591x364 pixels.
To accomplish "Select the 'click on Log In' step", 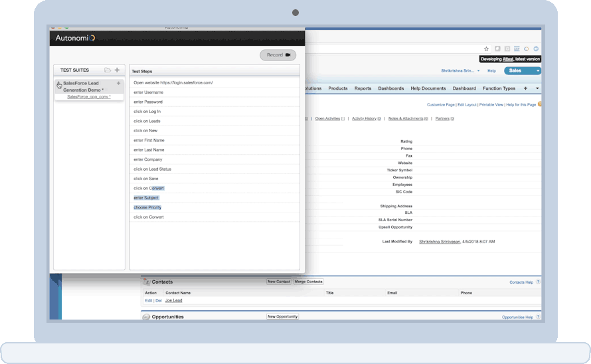I will (x=214, y=112).
